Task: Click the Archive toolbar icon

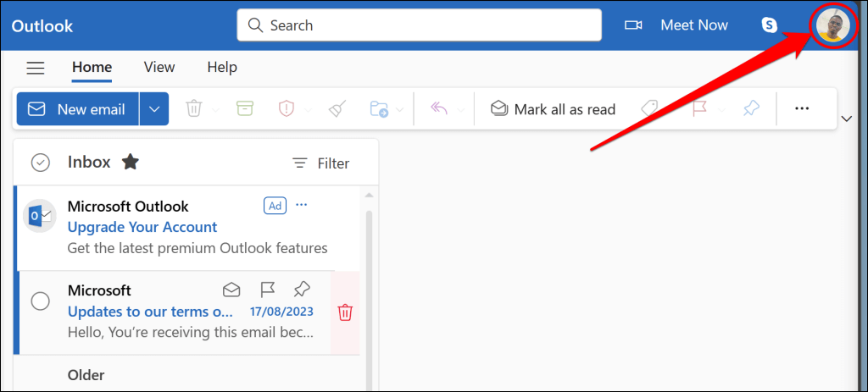Action: (244, 108)
